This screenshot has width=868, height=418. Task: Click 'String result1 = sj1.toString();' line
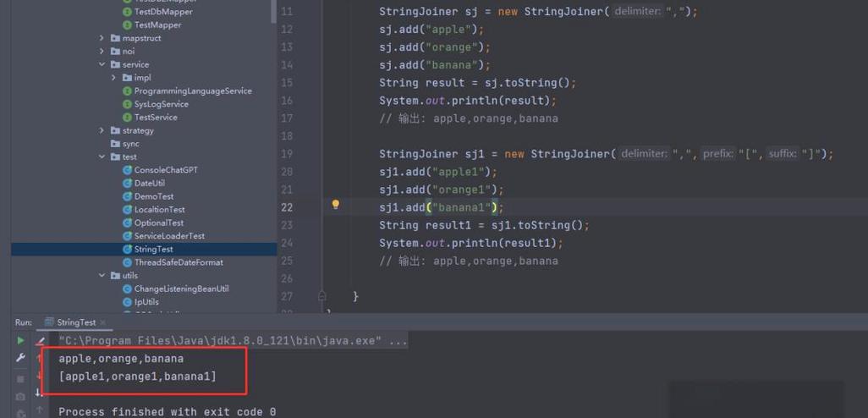(x=485, y=225)
